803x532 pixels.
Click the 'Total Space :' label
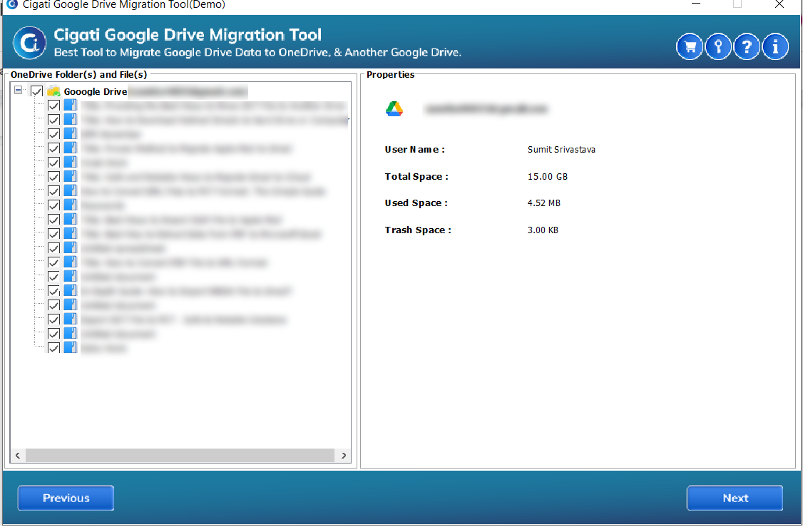(416, 177)
